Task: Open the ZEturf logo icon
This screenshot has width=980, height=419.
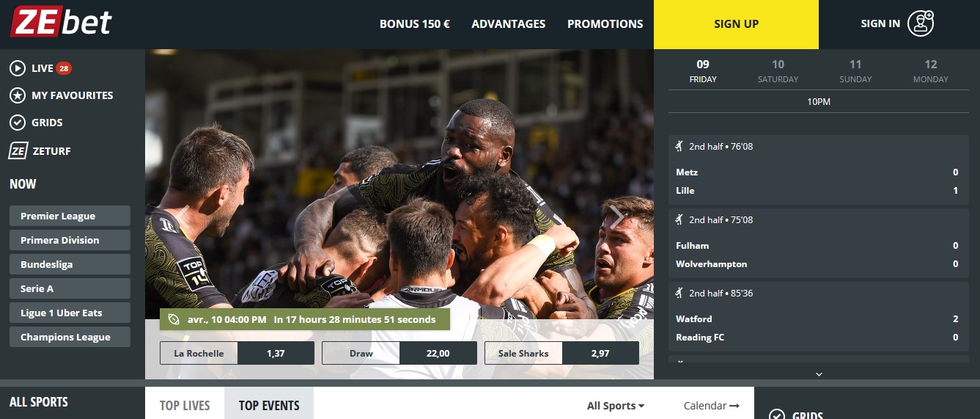Action: click(18, 150)
